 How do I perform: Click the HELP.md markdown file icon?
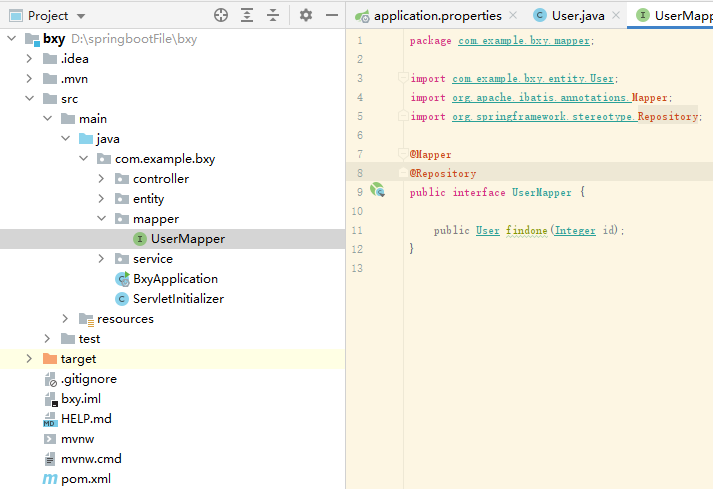pyautogui.click(x=50, y=419)
